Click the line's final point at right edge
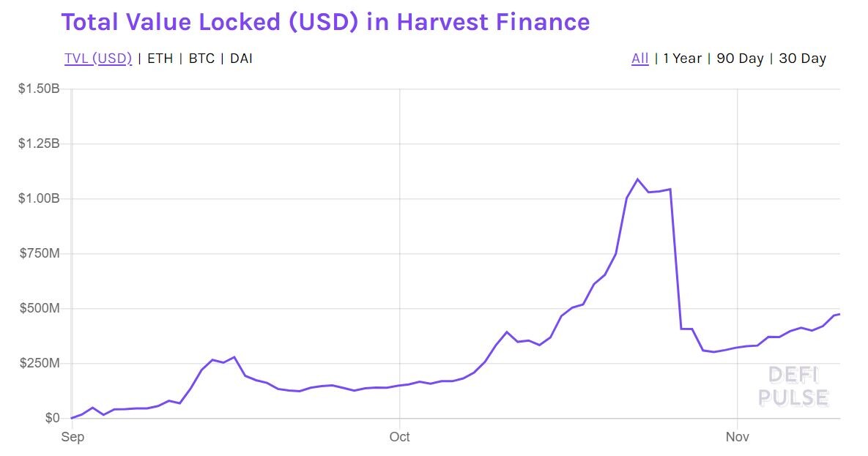The height and width of the screenshot is (456, 868). [839, 314]
